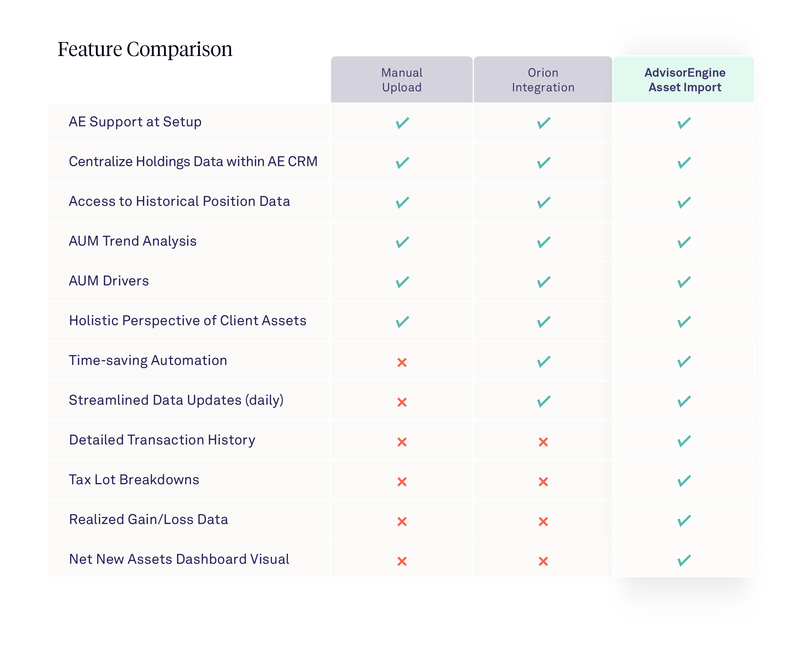
Task: Click the Centralize Holdings Data within AE CRM label
Action: [x=193, y=162]
